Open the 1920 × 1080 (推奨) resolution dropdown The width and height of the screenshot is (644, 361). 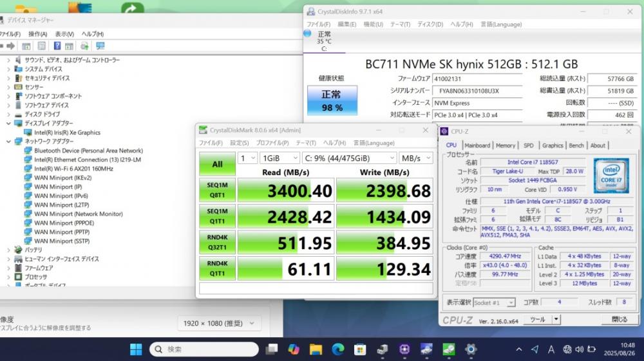coord(220,323)
